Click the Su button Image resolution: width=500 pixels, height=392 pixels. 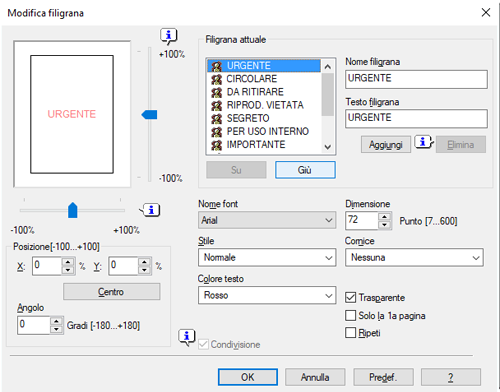coord(236,170)
